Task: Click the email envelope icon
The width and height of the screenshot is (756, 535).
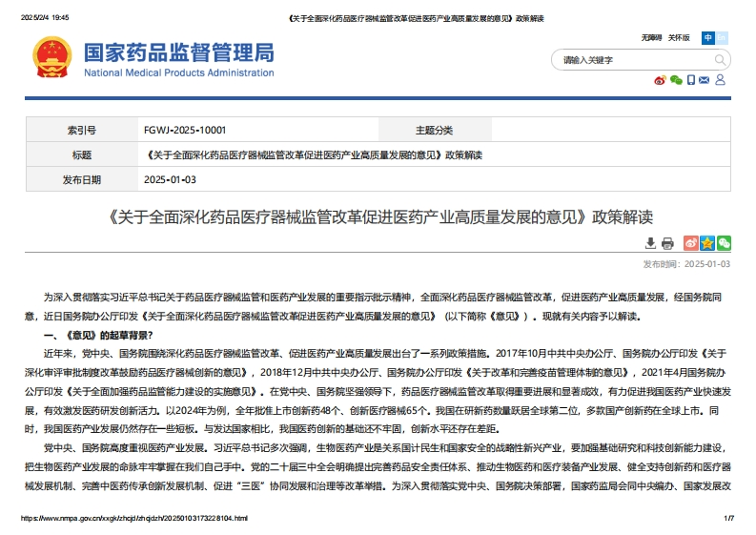Action: (705, 80)
